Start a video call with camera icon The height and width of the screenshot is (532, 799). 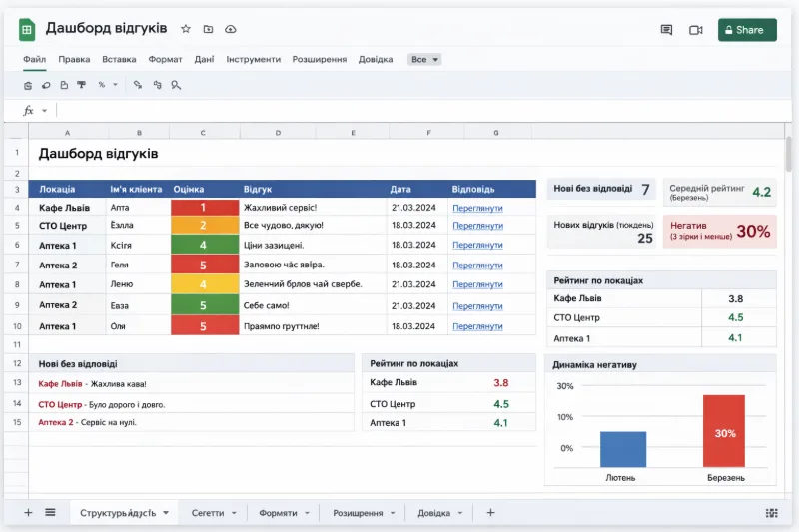696,30
